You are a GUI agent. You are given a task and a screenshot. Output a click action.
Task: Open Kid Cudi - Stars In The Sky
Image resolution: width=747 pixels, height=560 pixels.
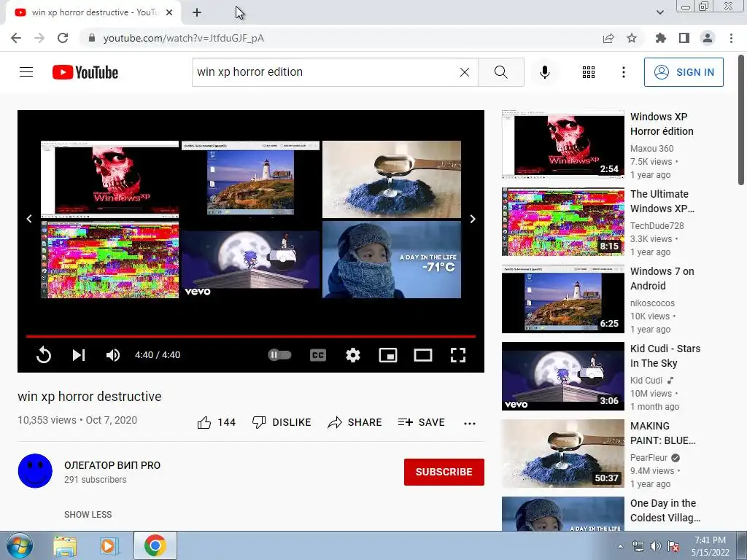(665, 356)
